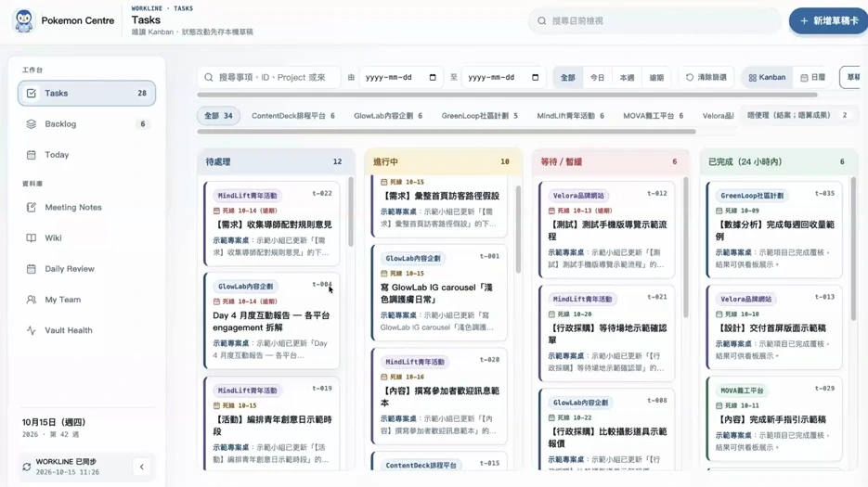868x487 pixels.
Task: Filter by GlowLab內容企劃 project
Action: pos(388,116)
